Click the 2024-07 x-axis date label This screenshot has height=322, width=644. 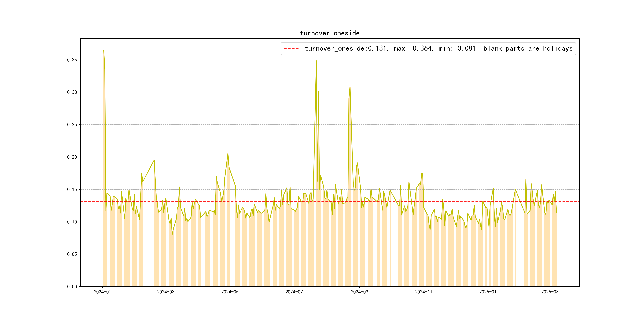(294, 292)
